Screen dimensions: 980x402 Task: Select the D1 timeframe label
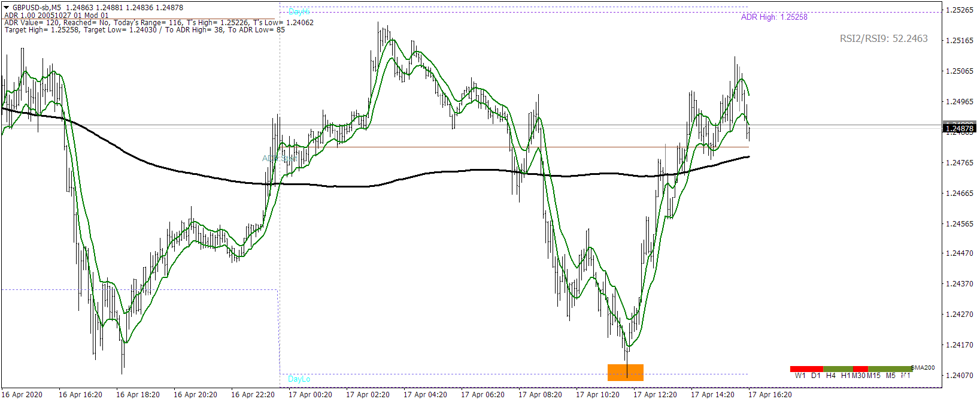[x=816, y=376]
